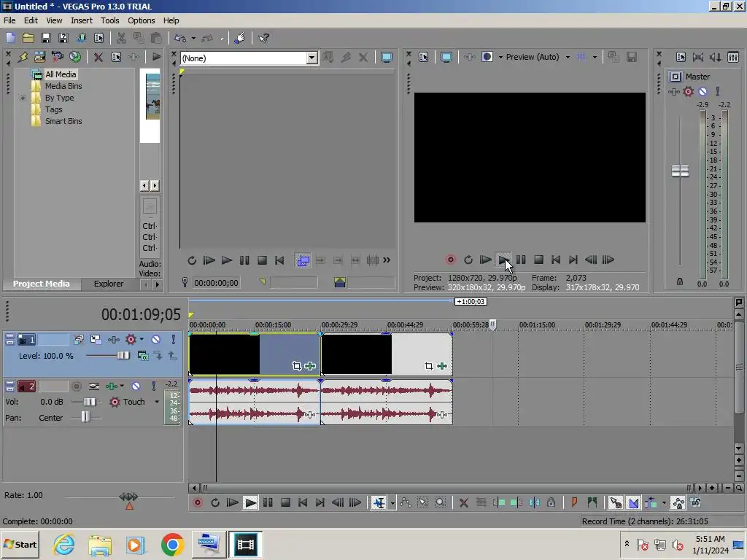Click Go to Start in timeline transport
The height and width of the screenshot is (560, 747).
pyautogui.click(x=303, y=502)
